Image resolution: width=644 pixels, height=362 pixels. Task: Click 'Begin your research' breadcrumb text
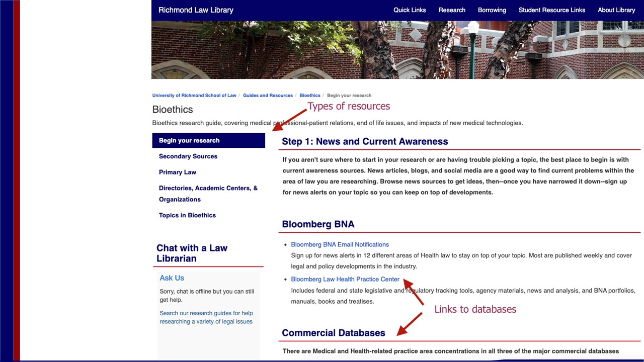(x=349, y=96)
